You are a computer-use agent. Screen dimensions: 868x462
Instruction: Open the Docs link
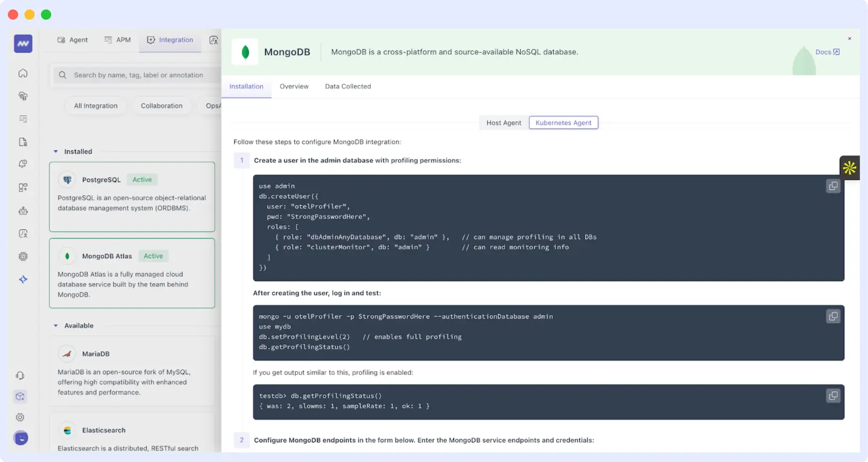click(828, 52)
